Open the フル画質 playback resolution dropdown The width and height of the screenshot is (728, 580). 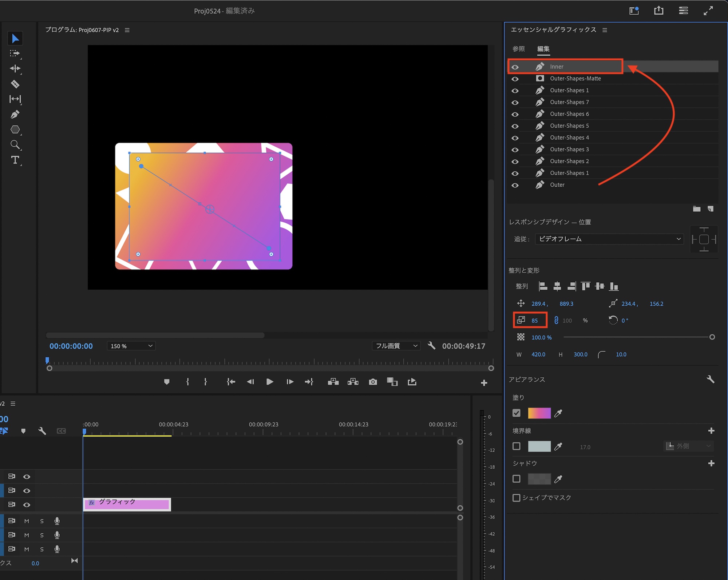pyautogui.click(x=396, y=346)
